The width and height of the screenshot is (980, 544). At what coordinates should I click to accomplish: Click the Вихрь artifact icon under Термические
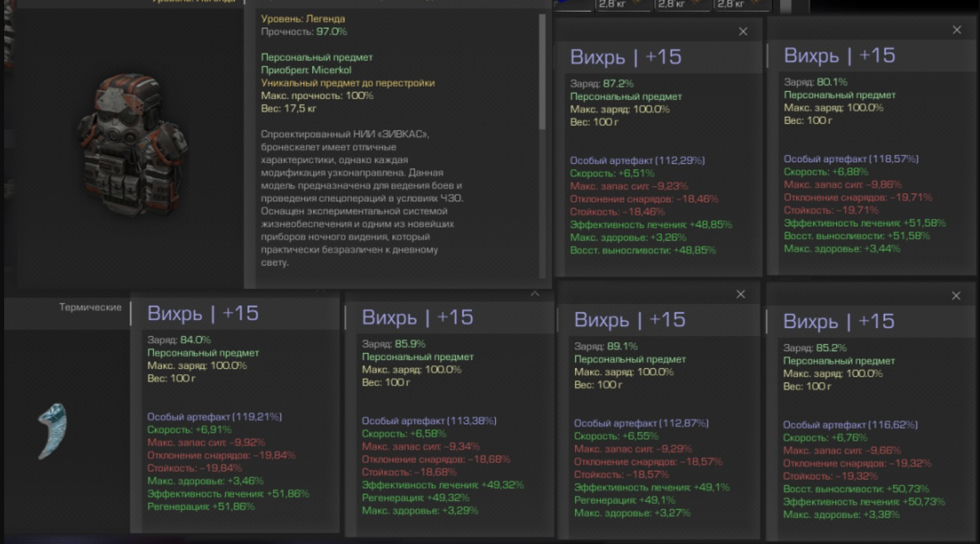coord(52,431)
